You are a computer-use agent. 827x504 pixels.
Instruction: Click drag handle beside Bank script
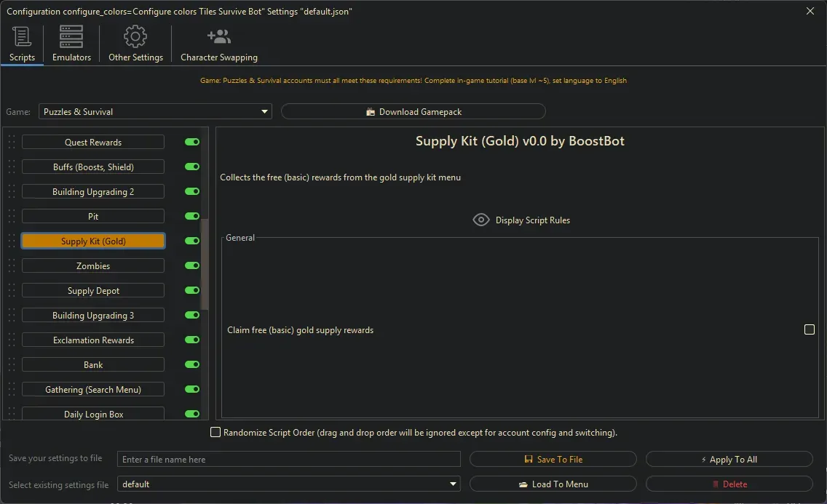point(11,365)
